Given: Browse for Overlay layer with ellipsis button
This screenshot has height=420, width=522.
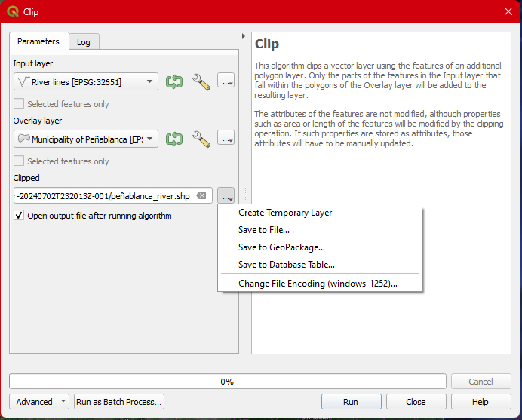Looking at the screenshot, I should click(226, 139).
